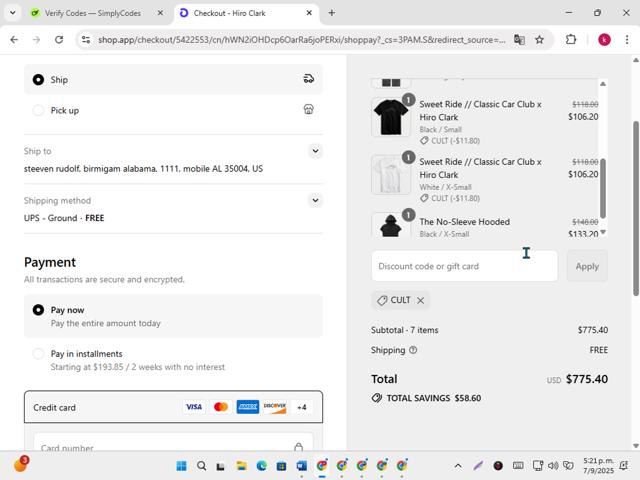
Task: Bookmark this page with the star icon
Action: (540, 40)
